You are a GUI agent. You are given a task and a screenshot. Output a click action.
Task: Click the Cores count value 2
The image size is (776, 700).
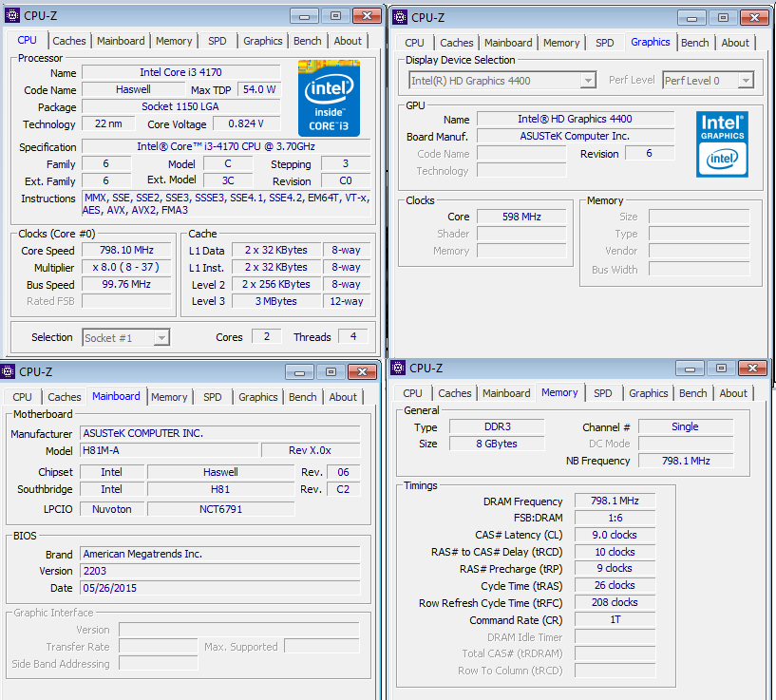point(267,336)
